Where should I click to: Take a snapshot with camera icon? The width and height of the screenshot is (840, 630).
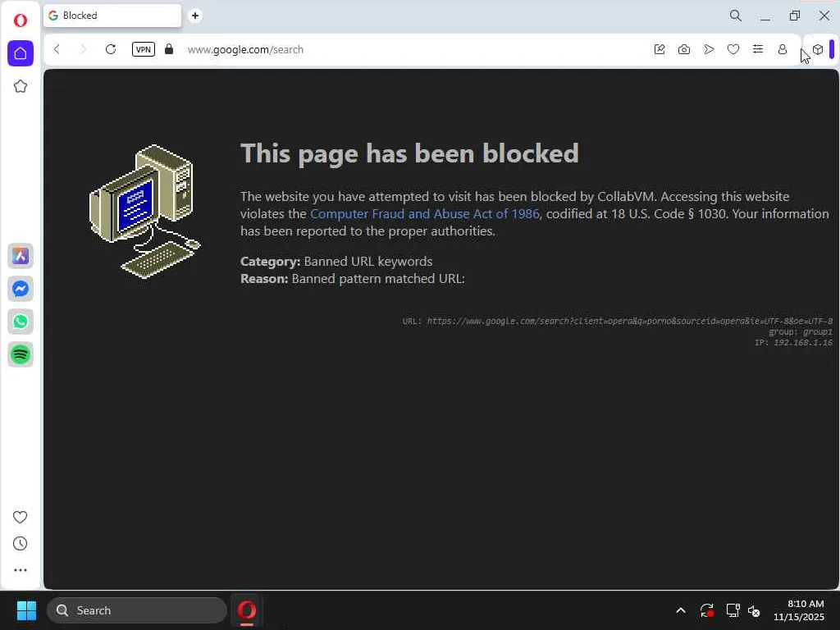pos(684,49)
